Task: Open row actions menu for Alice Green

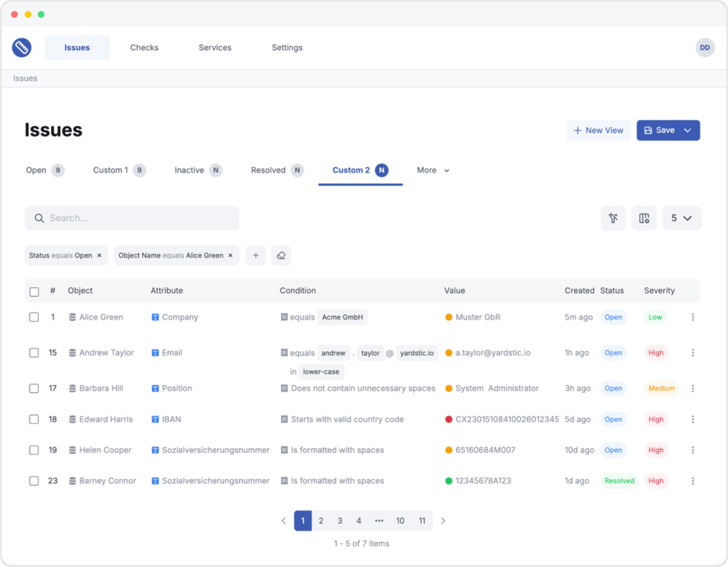Action: pyautogui.click(x=693, y=317)
